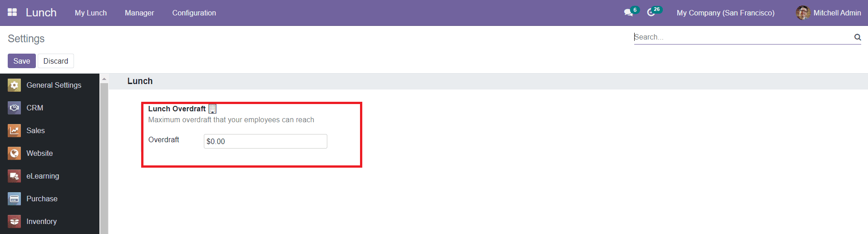
Task: Open the My Lunch menu
Action: click(91, 13)
